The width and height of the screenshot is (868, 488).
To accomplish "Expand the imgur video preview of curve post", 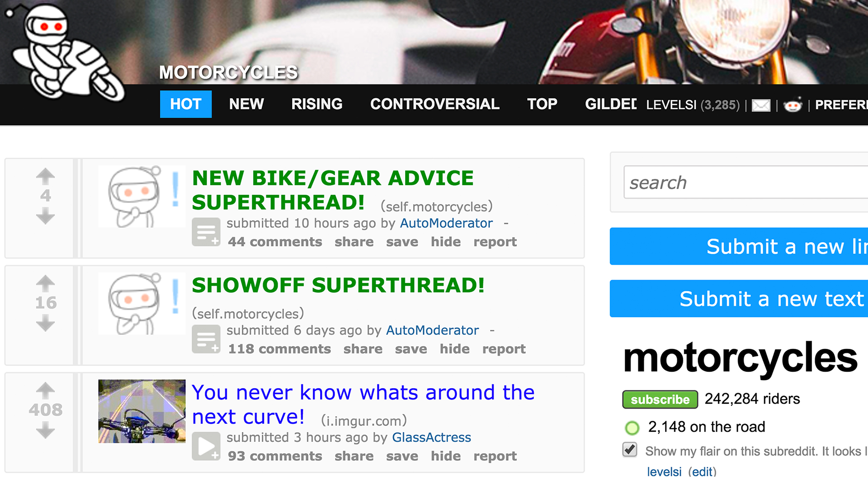I will 206,446.
